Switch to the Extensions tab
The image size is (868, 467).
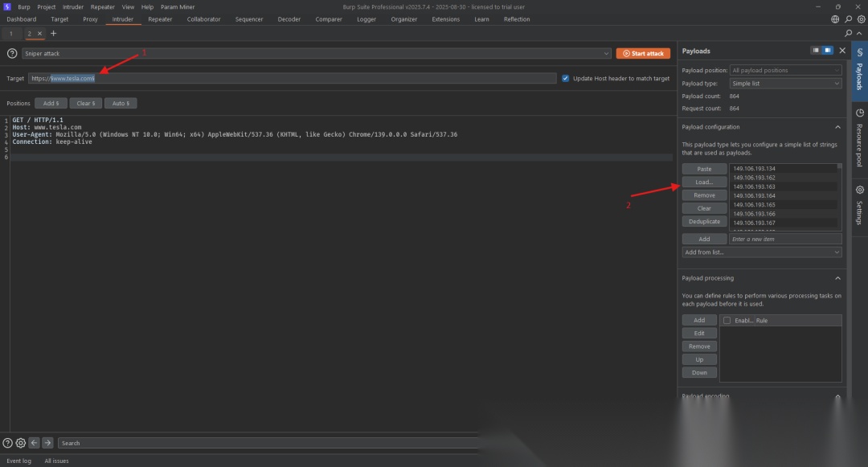point(445,19)
